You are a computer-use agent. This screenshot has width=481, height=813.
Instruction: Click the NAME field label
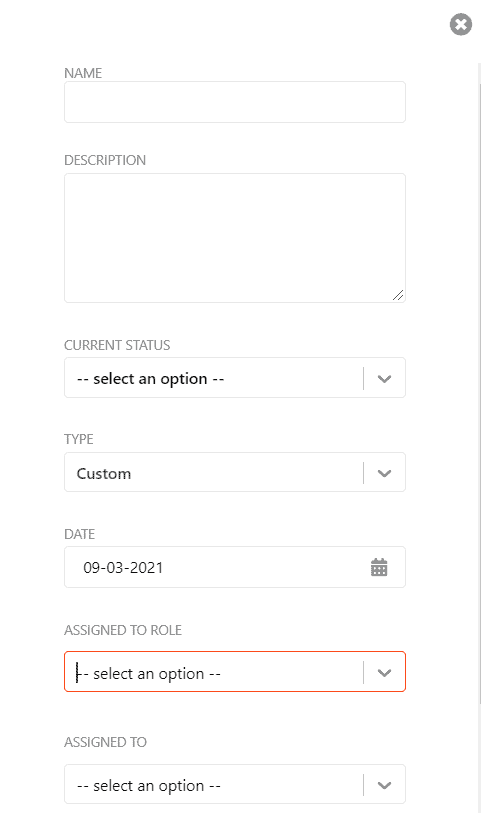coord(83,73)
